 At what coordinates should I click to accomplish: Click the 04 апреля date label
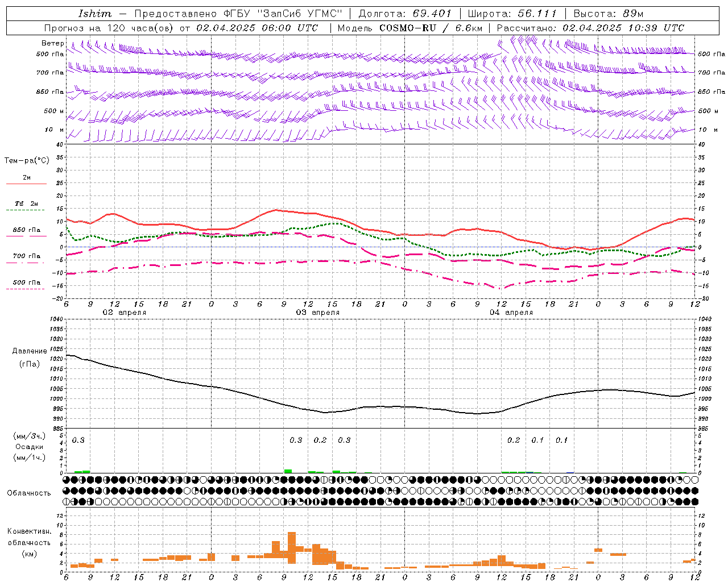pyautogui.click(x=511, y=313)
